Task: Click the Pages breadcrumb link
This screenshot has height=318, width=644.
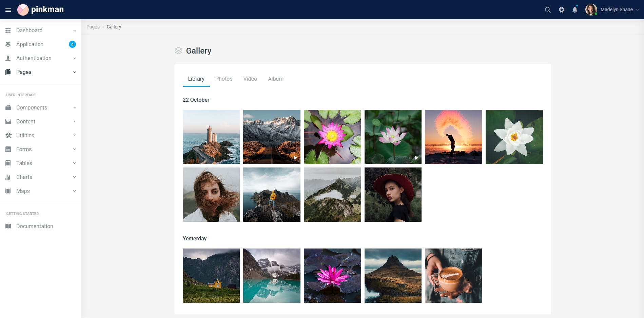Action: 93,27
